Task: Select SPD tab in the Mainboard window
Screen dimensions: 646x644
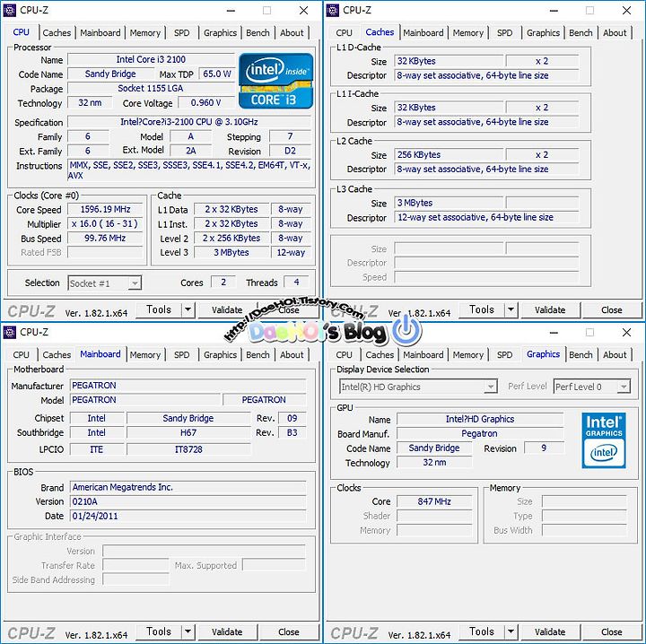Action: [x=181, y=354]
